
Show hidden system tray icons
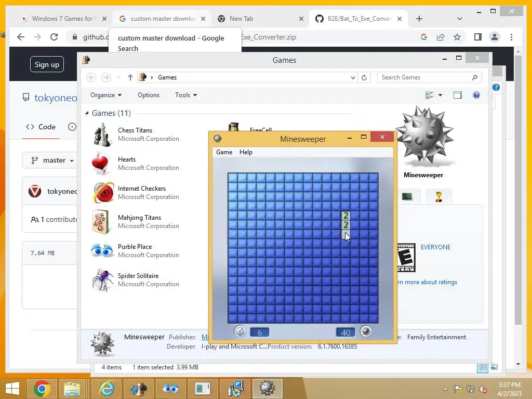click(x=445, y=389)
